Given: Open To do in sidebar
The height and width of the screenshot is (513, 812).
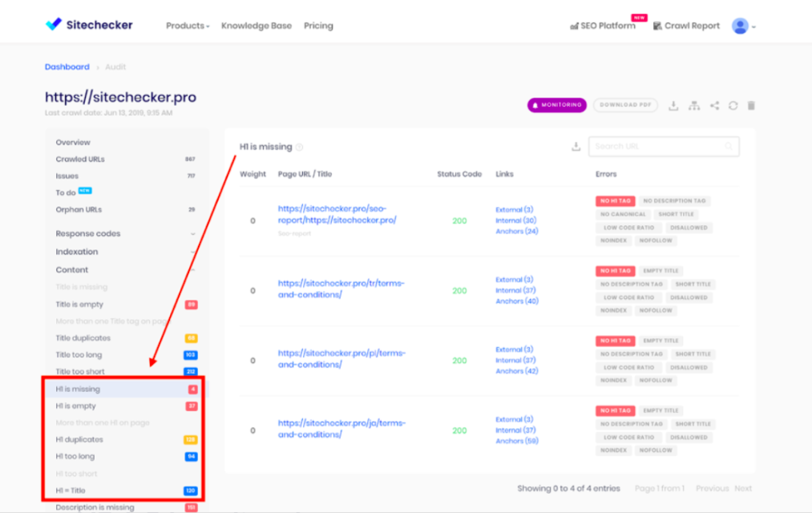Looking at the screenshot, I should point(66,192).
